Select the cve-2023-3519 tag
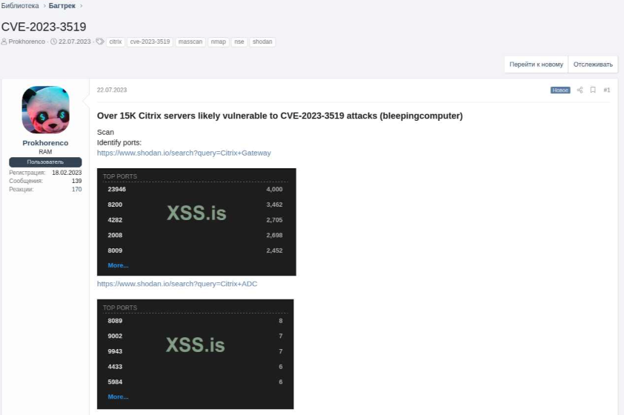 click(150, 42)
